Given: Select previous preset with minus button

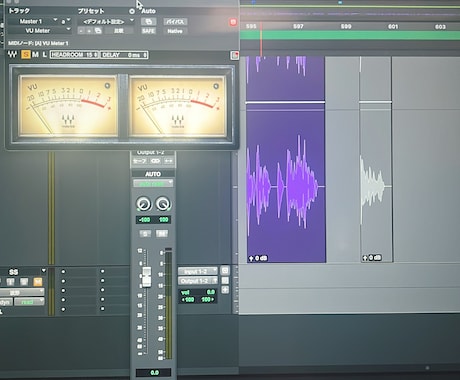Looking at the screenshot, I should (x=81, y=31).
